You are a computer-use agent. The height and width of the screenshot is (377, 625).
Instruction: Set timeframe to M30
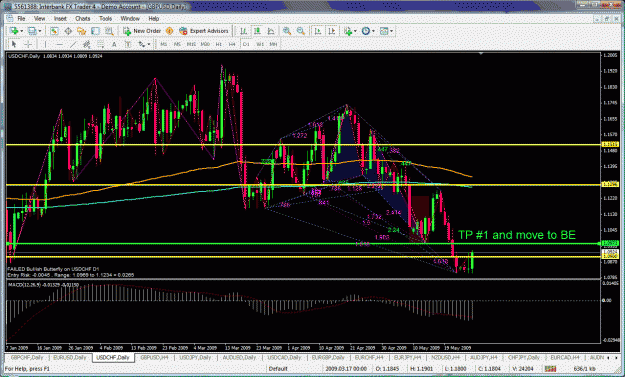pyautogui.click(x=205, y=44)
